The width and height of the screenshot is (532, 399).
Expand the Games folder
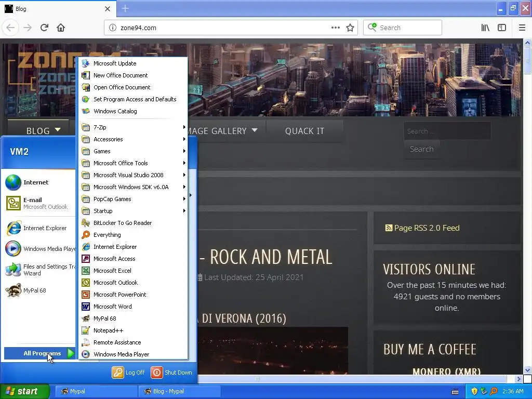133,151
